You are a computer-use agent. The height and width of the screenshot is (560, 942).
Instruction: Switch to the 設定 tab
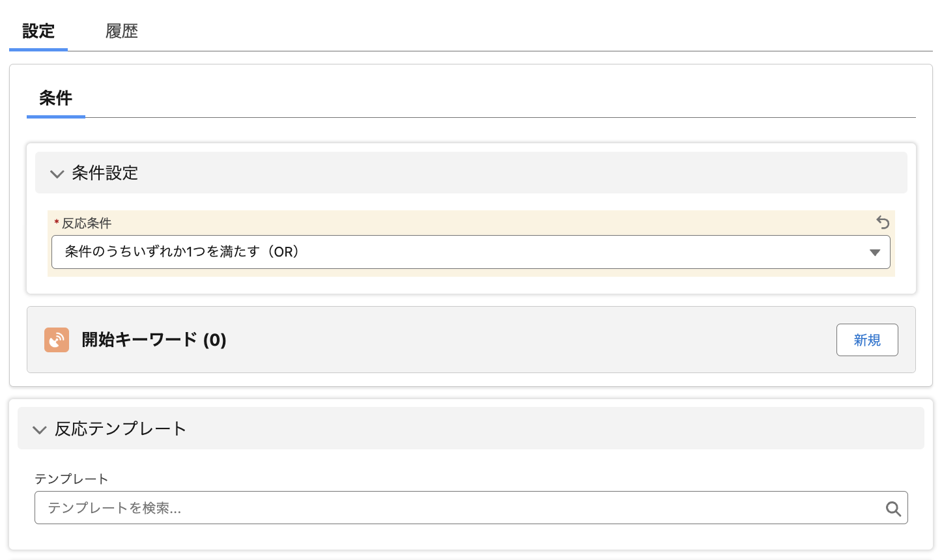(x=38, y=31)
